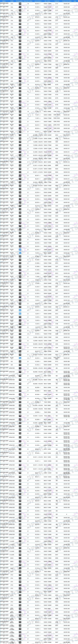Select the 09.2009→06.2015 date in GLK row

[38, 344]
